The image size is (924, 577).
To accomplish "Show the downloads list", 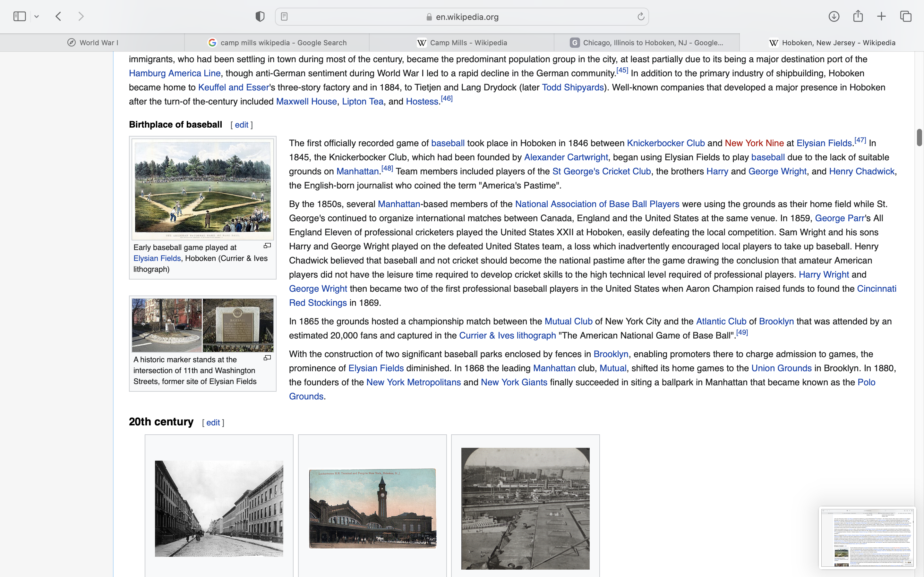I will [834, 16].
